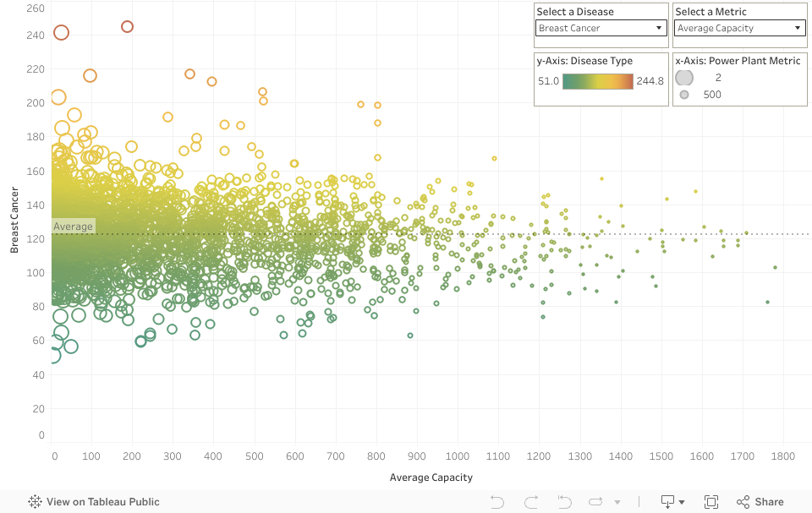Screen dimensions: 812x513
Task: Open the Select a Disease dropdown
Action: [x=600, y=28]
